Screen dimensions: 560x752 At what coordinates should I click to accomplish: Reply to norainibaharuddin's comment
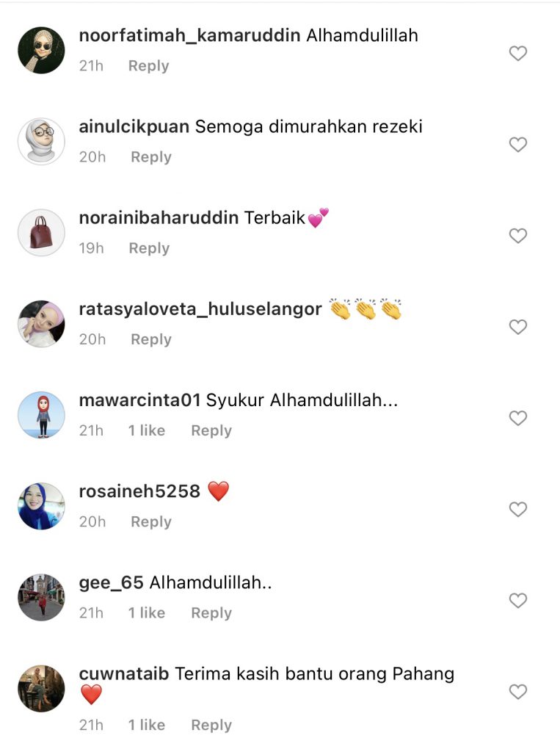(149, 248)
